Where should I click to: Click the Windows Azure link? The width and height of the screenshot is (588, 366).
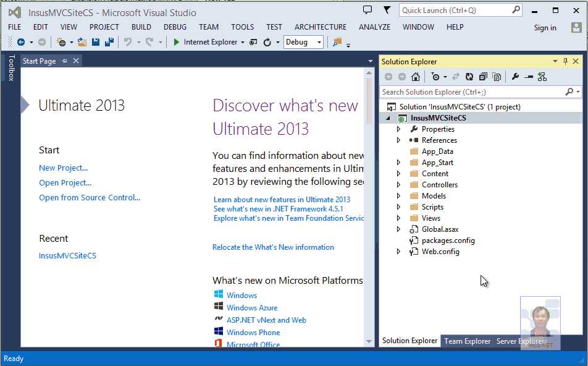pyautogui.click(x=252, y=308)
